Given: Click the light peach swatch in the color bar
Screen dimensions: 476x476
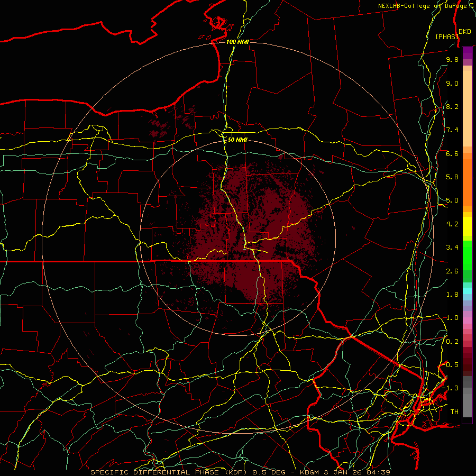Looking at the screenshot, I should 467,108.
